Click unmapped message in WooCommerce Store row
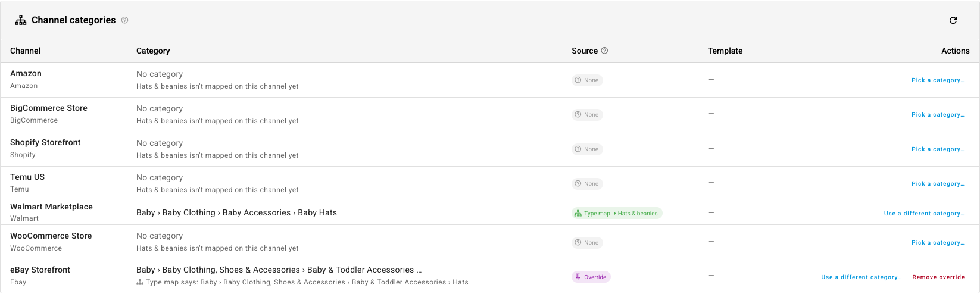The height and width of the screenshot is (294, 980). pyautogui.click(x=217, y=248)
